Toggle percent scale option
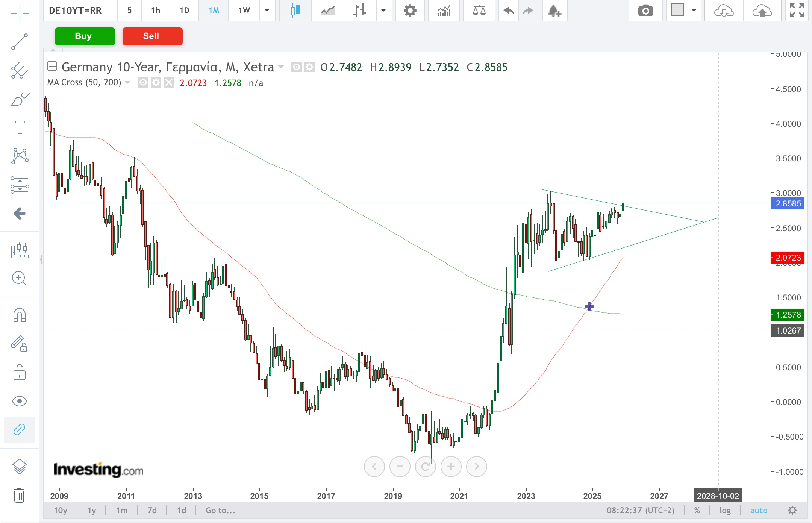Screen dimensions: 812x523 697,510
